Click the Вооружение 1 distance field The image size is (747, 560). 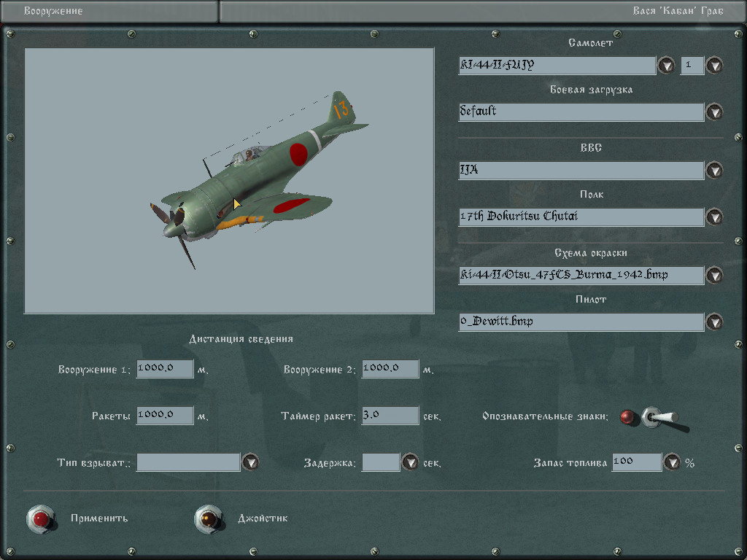coord(164,369)
